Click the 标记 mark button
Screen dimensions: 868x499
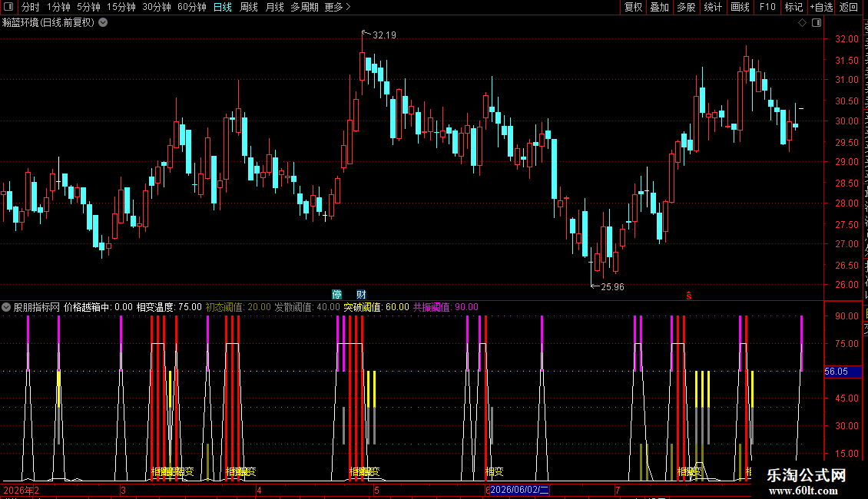(x=793, y=7)
